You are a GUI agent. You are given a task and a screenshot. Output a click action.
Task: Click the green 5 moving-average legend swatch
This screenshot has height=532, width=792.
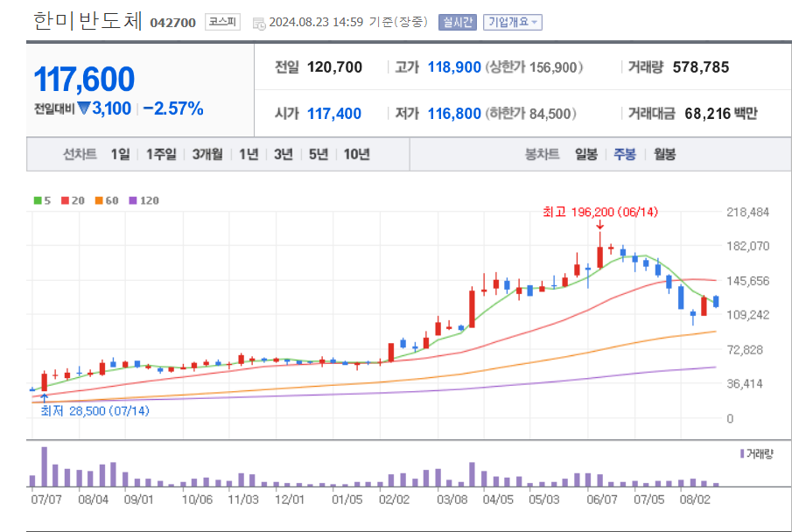pyautogui.click(x=38, y=200)
